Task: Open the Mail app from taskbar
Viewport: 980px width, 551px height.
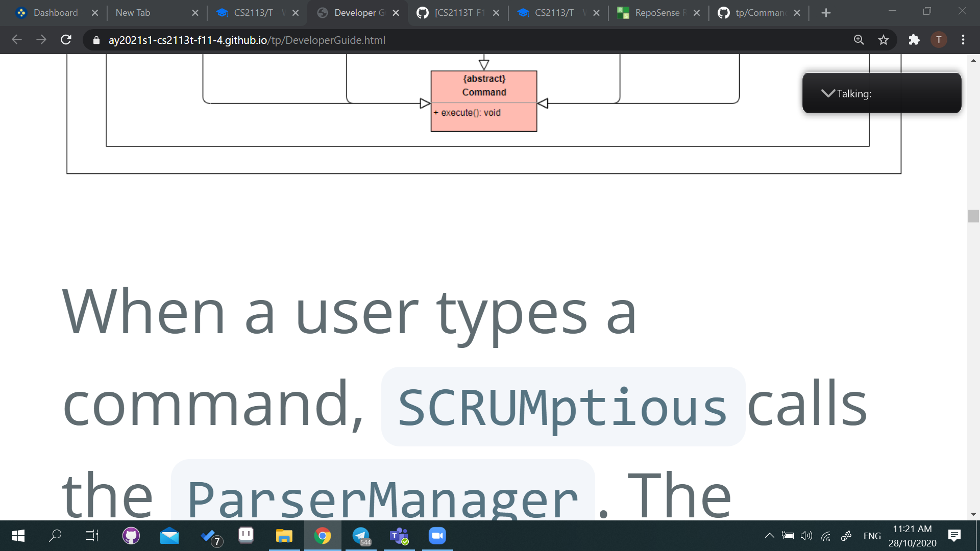Action: point(169,536)
